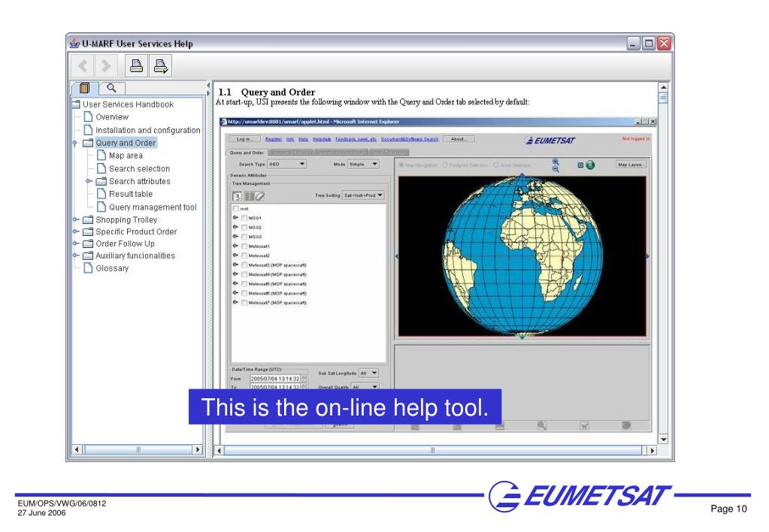Expand the Specific Product Order node
Viewport: 769px width, 532px height.
tap(75, 232)
